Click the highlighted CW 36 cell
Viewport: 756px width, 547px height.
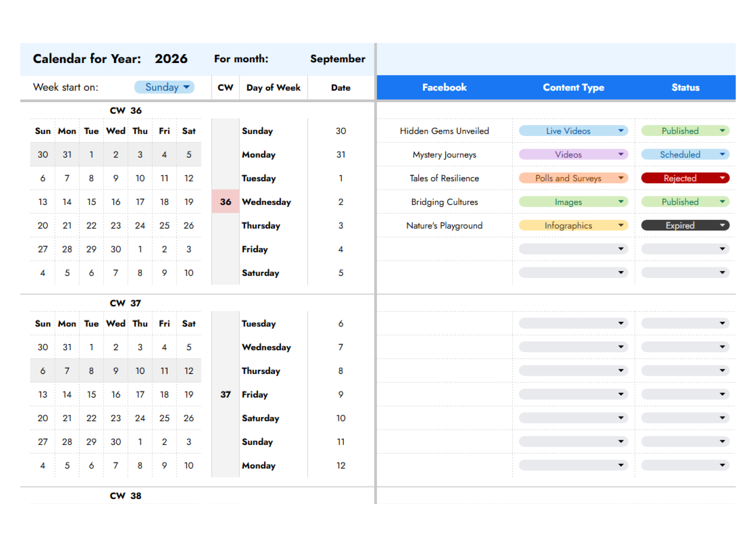click(x=225, y=202)
